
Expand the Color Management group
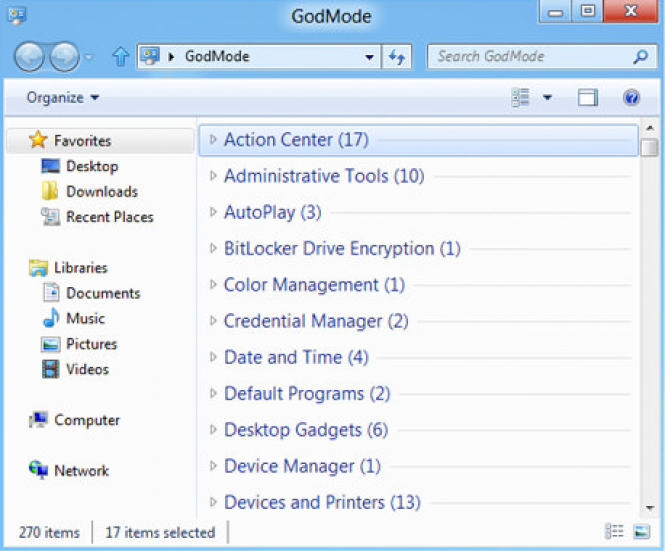(x=213, y=285)
